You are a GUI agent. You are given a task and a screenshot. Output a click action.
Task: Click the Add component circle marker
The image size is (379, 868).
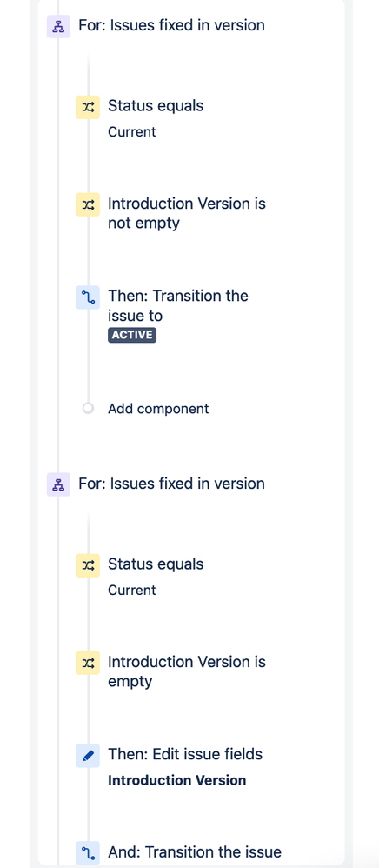click(x=88, y=409)
